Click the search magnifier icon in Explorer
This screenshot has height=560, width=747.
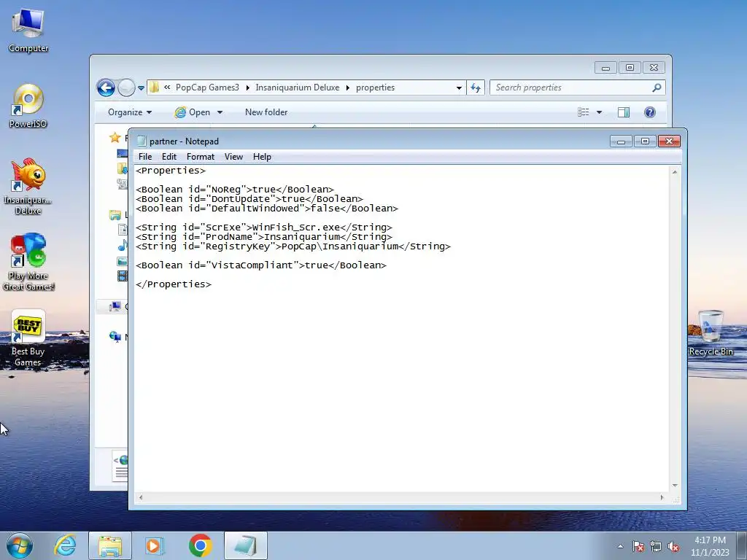[x=657, y=87]
